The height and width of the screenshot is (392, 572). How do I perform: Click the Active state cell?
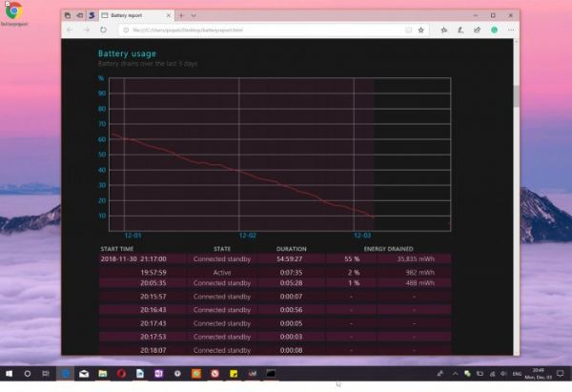(222, 273)
